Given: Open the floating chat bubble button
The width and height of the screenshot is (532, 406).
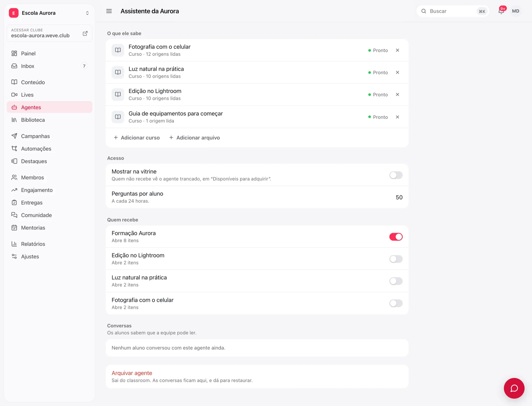Looking at the screenshot, I should coord(514,388).
